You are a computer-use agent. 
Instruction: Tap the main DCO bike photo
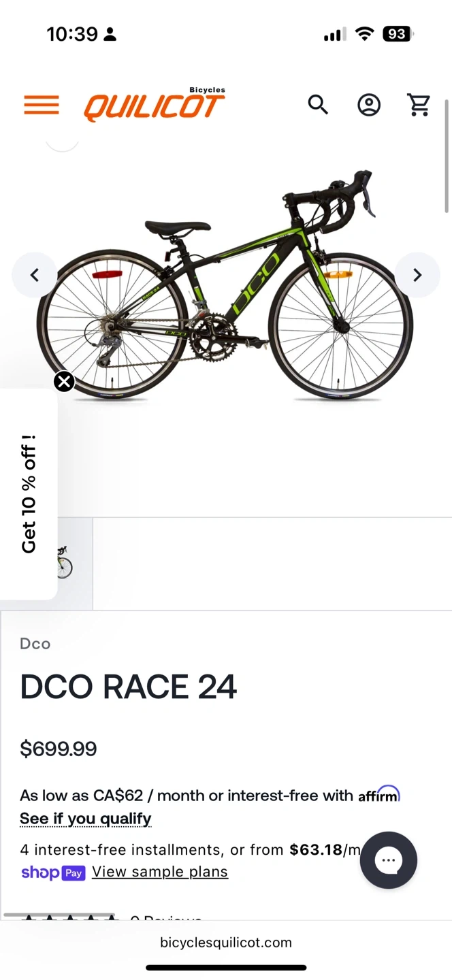[225, 286]
